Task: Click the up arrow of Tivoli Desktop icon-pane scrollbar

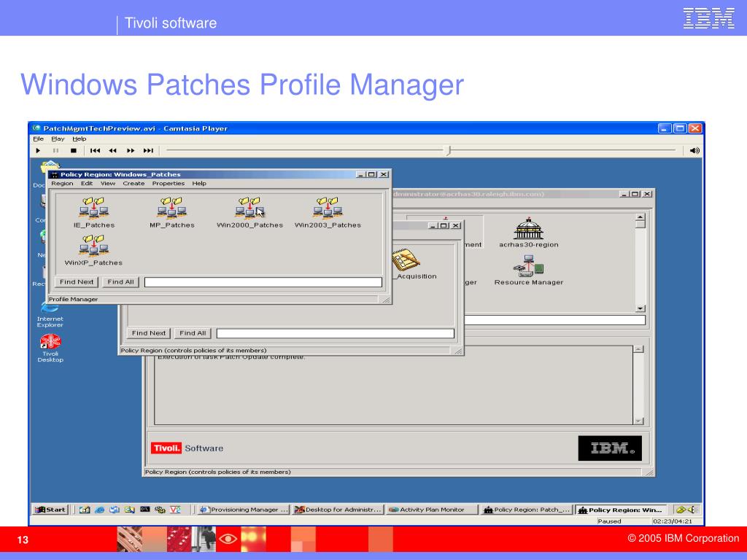Action: 640,218
